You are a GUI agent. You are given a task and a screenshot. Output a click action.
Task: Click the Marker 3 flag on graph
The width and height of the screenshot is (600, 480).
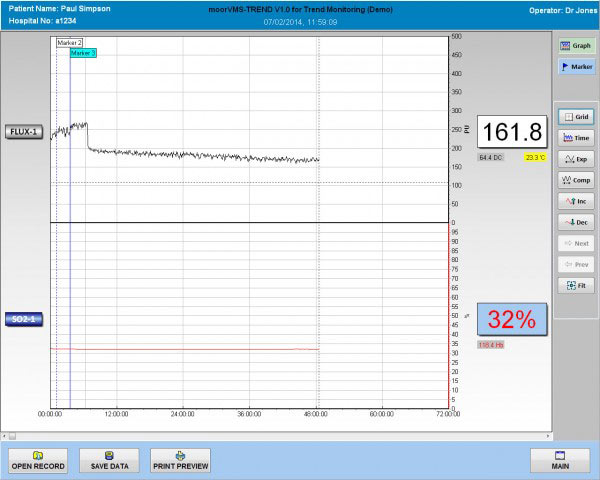click(x=83, y=52)
